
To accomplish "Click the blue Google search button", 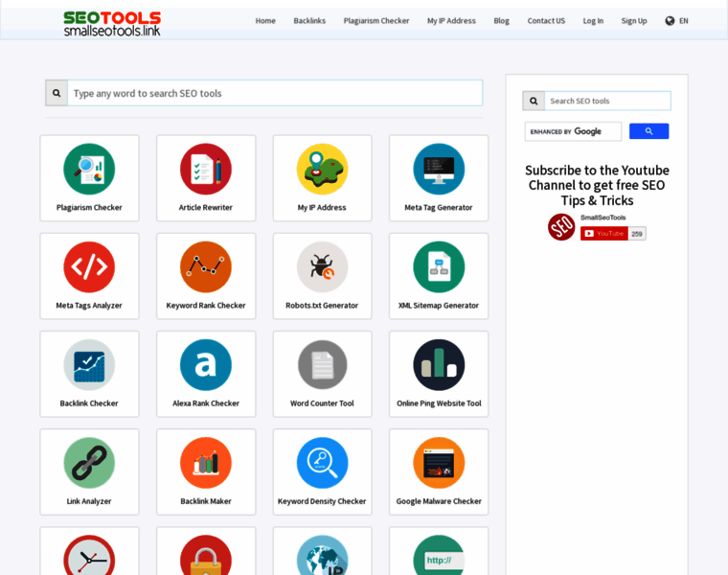I will pyautogui.click(x=648, y=131).
